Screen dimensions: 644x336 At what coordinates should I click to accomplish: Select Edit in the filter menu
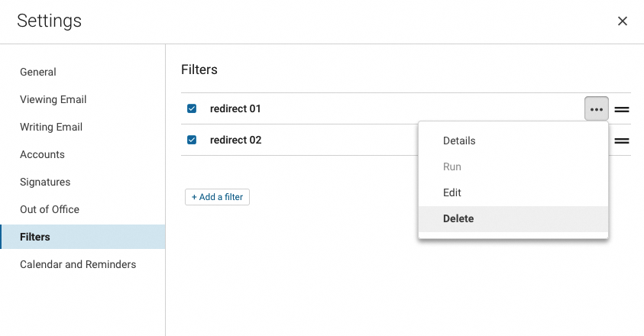(452, 193)
